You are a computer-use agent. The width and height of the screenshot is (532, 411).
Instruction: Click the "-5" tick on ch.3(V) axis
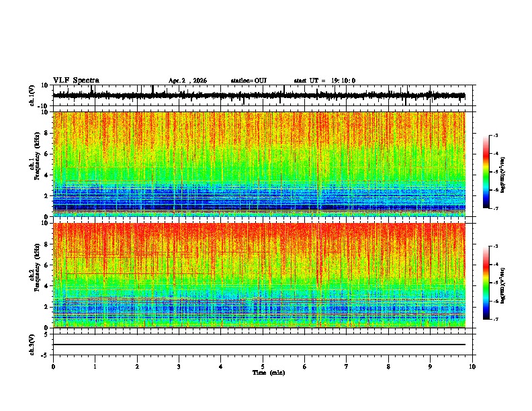46,355
